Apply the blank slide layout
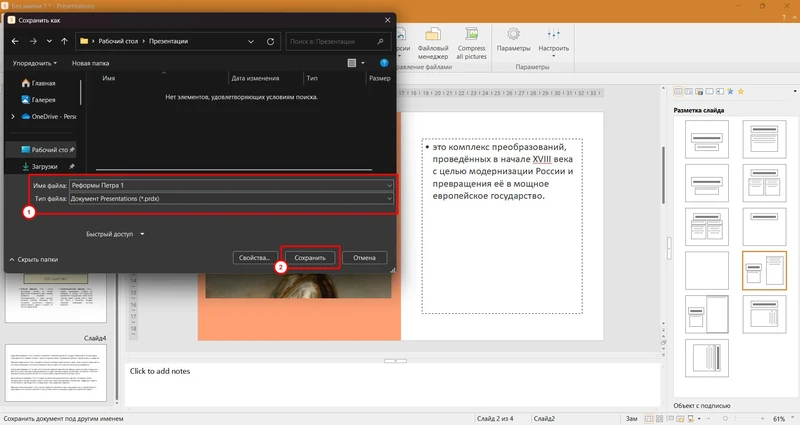 point(707,270)
